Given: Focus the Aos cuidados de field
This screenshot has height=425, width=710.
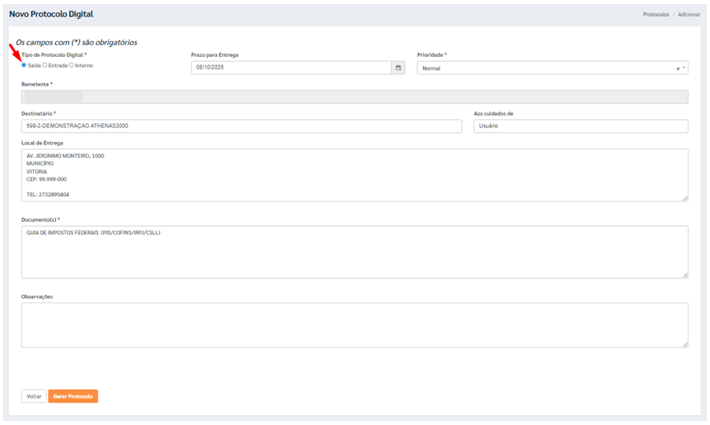Looking at the screenshot, I should 580,126.
